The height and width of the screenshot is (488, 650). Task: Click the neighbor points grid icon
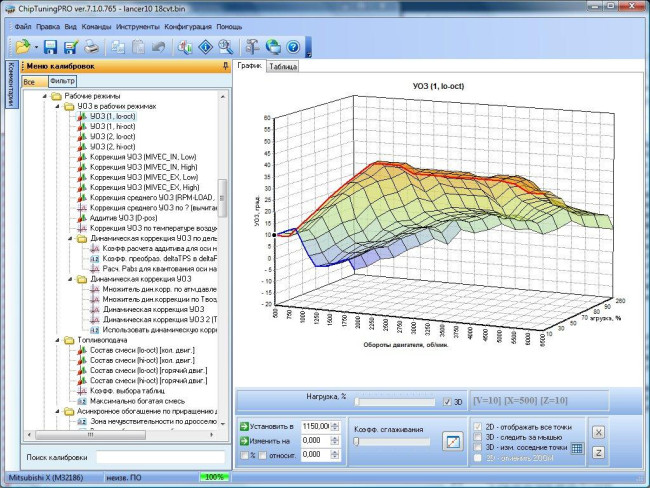pyautogui.click(x=577, y=448)
